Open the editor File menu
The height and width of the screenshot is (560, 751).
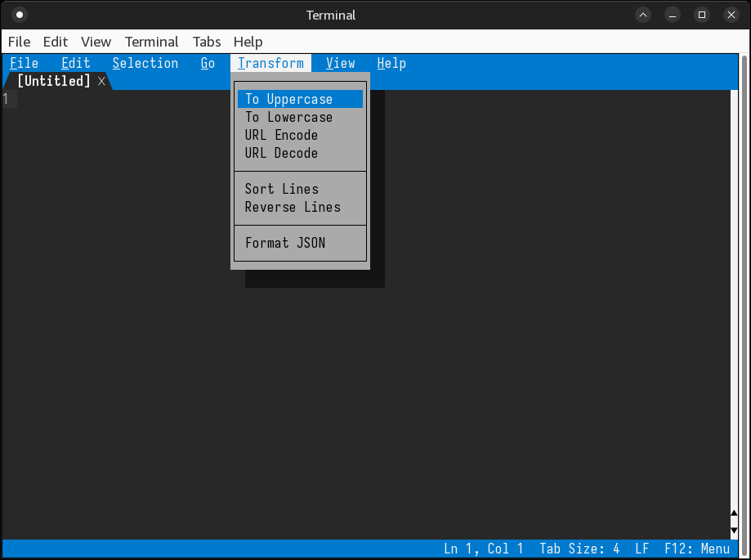[24, 63]
